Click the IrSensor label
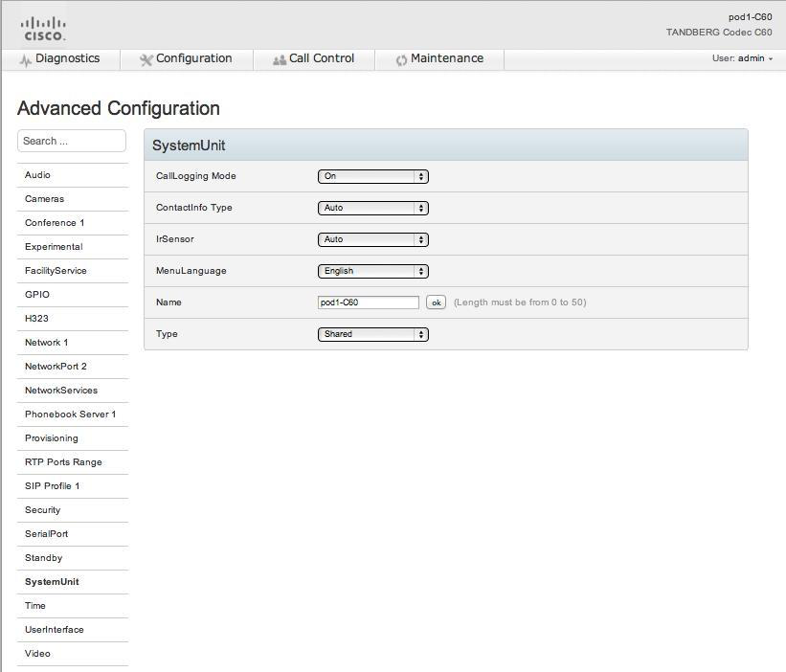 coord(175,239)
